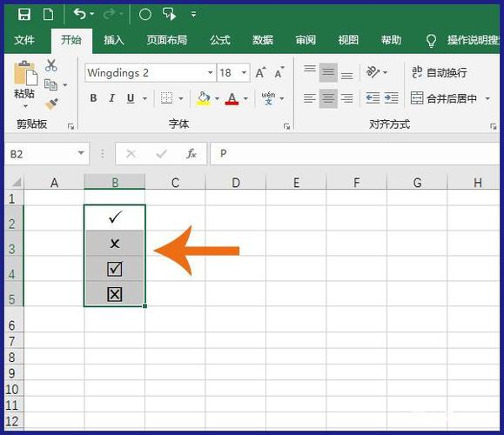
Task: Click the Decrease Indent icon
Action: click(373, 97)
